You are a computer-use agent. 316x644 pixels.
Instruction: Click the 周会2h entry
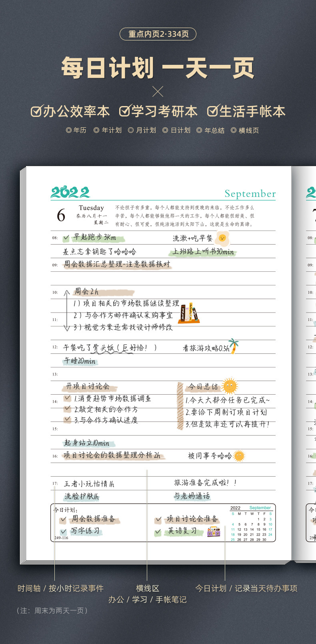[x=87, y=291]
